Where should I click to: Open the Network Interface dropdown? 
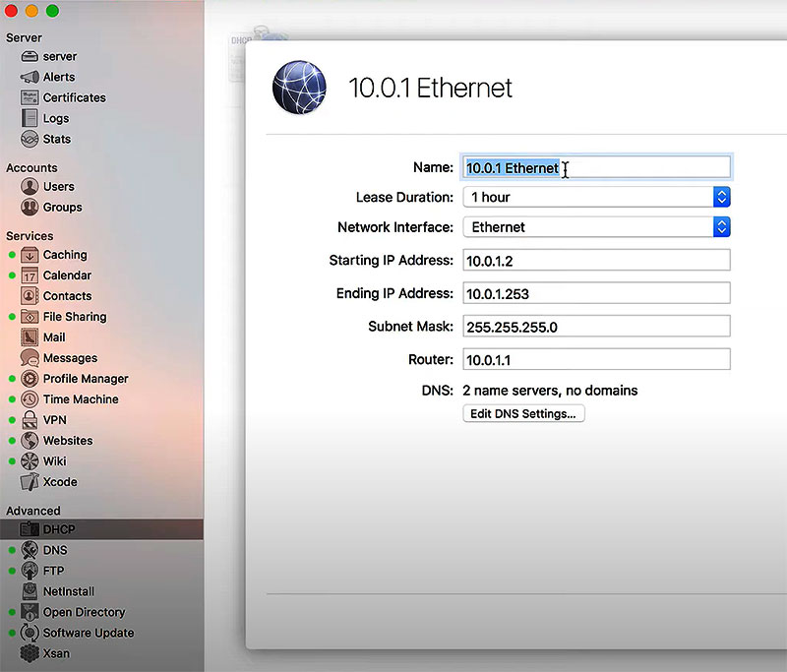(x=596, y=227)
